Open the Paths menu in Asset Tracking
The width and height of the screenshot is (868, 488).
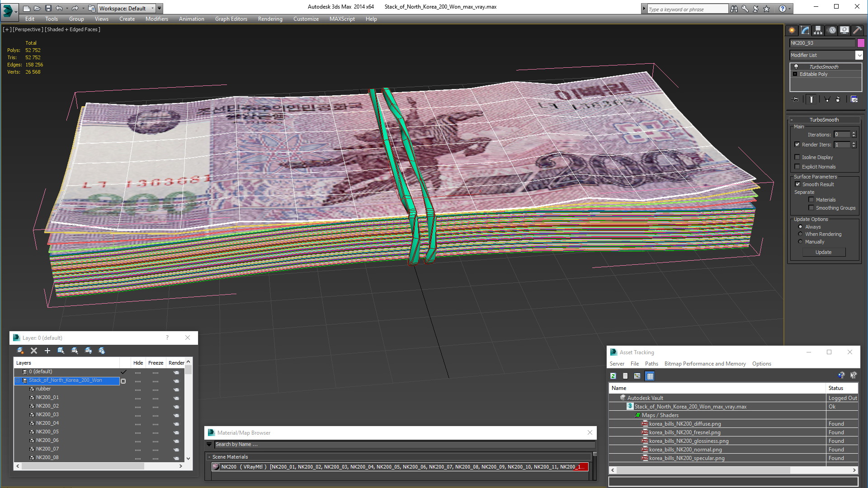(x=651, y=364)
